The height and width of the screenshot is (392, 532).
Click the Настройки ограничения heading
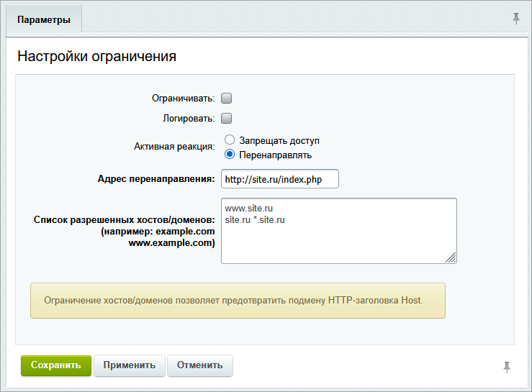point(96,56)
